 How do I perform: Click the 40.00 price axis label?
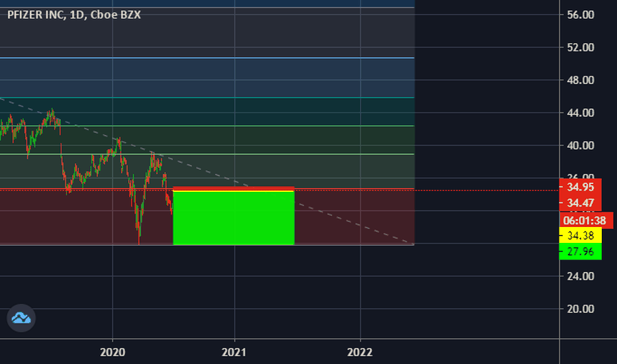tap(581, 146)
